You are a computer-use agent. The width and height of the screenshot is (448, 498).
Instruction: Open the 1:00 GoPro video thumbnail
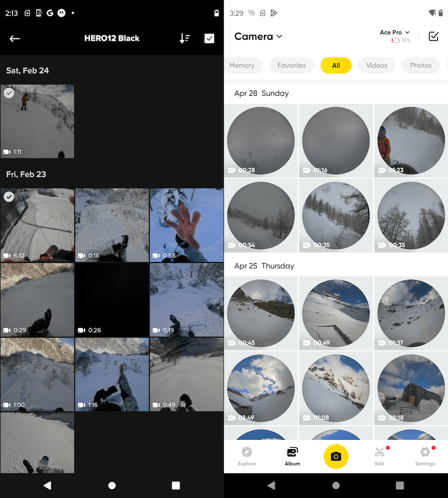click(37, 375)
